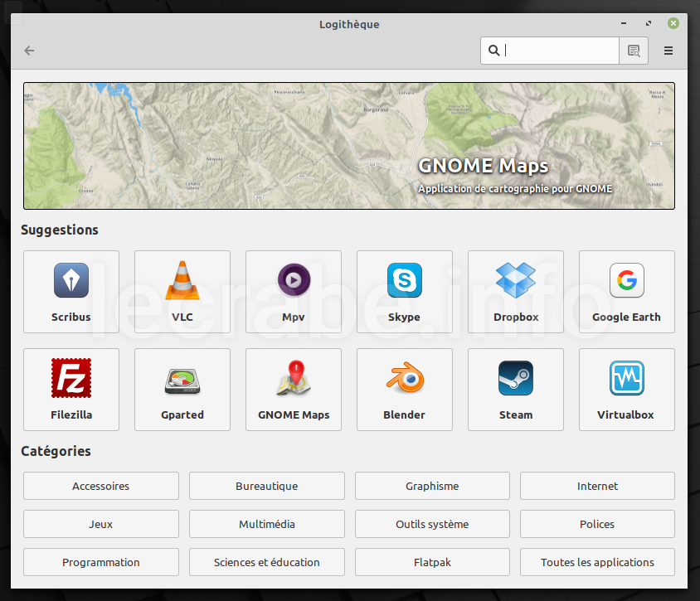Open Sciences et éducation category
Viewport: 700px width, 601px height.
[267, 562]
